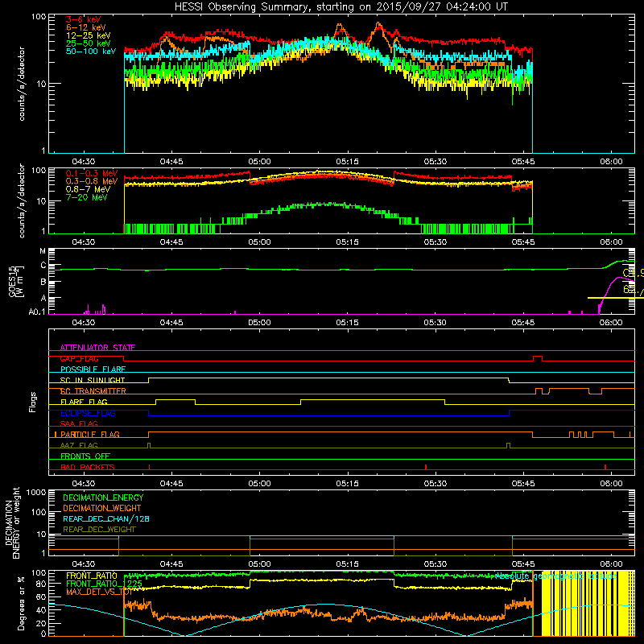Select the SC_TRANSMITTER flag label
This screenshot has height=644, width=644.
click(93, 391)
